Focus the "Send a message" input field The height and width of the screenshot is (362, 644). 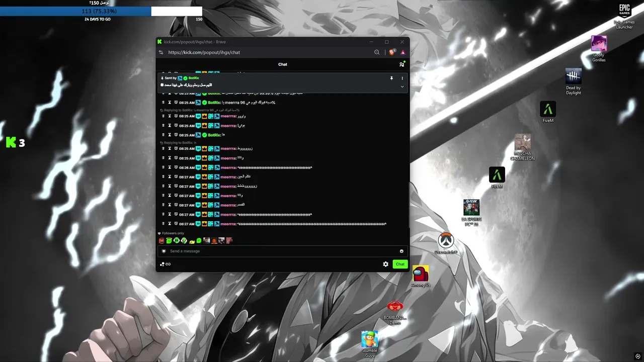click(283, 251)
